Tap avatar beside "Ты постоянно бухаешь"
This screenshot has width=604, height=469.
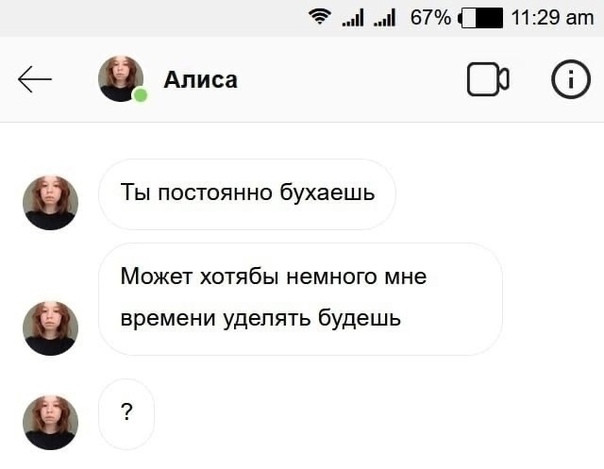tap(50, 203)
